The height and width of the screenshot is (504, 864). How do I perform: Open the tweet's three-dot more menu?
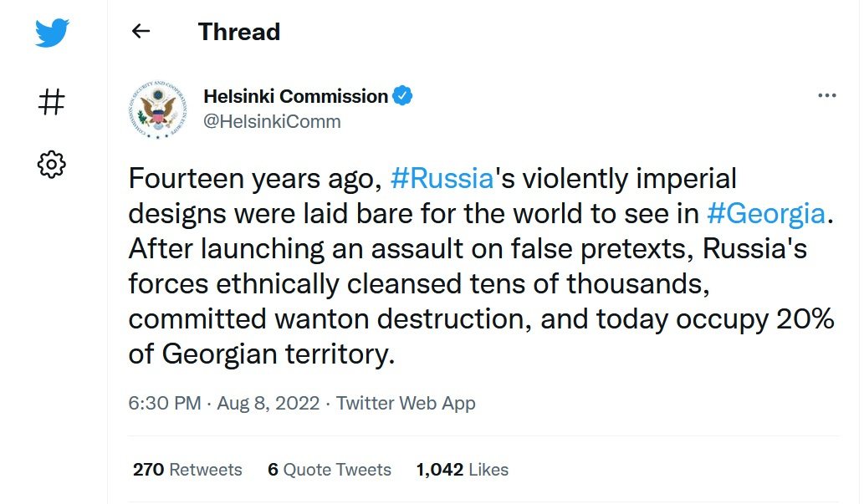pos(827,96)
